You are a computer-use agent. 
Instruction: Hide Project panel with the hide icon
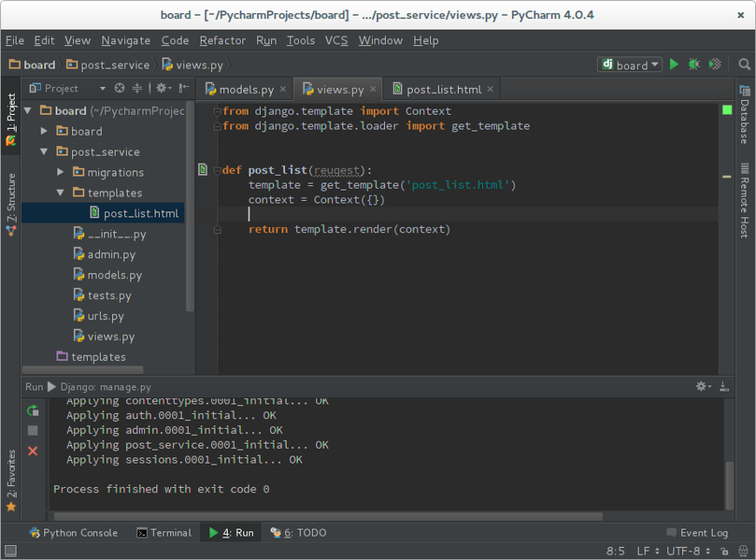coord(184,88)
